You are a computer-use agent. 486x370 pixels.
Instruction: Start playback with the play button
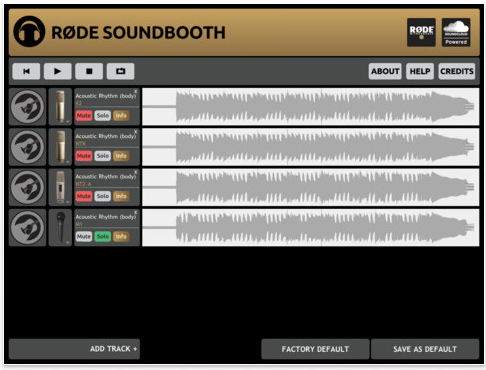[58, 71]
